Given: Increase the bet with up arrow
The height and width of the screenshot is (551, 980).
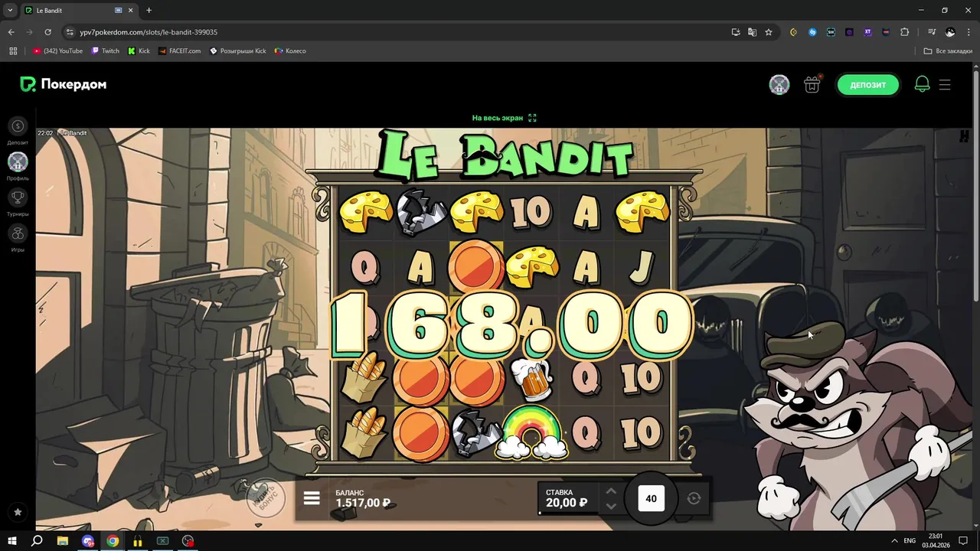Looking at the screenshot, I should click(x=611, y=491).
